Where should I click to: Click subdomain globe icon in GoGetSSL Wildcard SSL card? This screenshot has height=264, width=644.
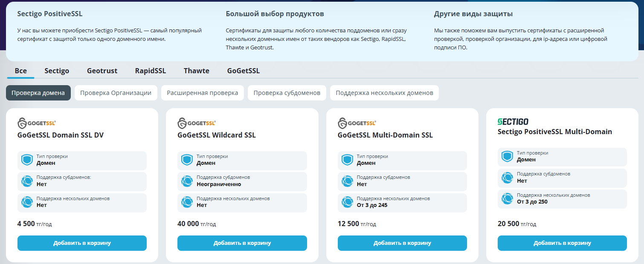click(x=187, y=181)
